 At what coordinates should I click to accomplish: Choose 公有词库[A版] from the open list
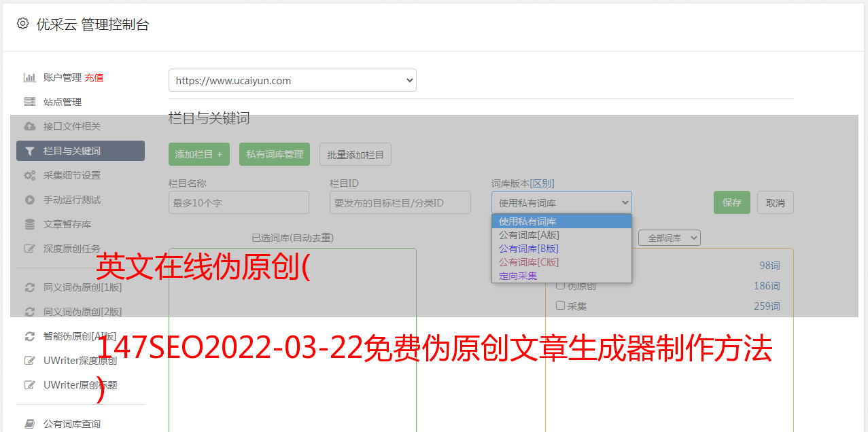pyautogui.click(x=561, y=235)
